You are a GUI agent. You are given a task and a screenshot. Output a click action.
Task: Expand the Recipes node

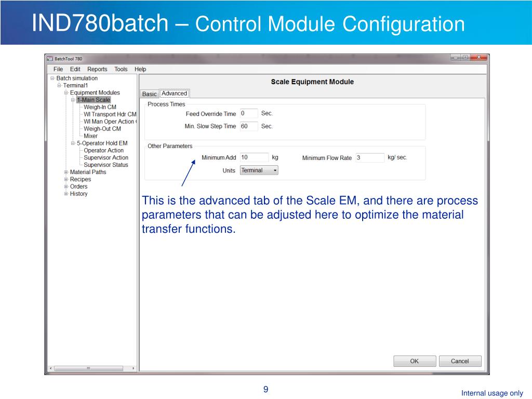point(66,179)
